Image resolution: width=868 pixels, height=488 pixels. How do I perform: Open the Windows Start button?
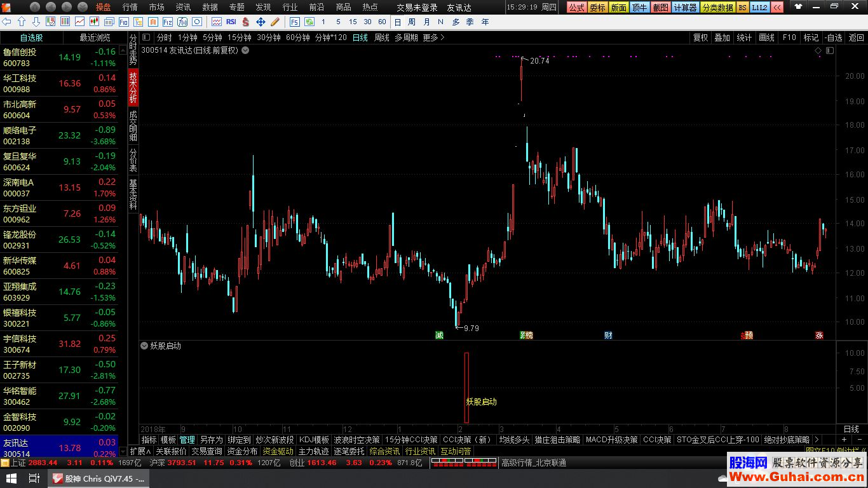pyautogui.click(x=10, y=478)
